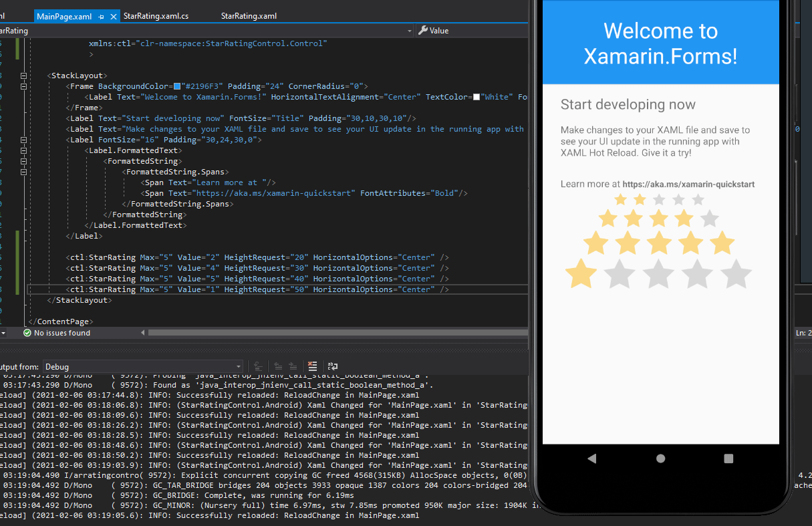This screenshot has height=526, width=812.
Task: Tap the second gold star in the smallest row
Action: [x=640, y=199]
